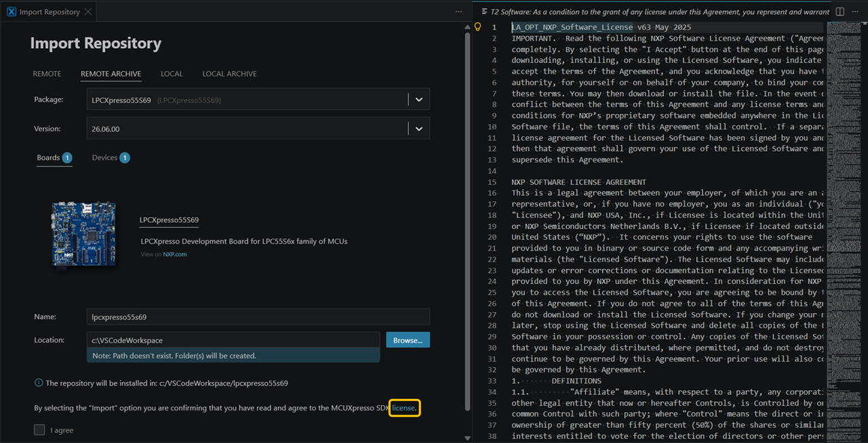The height and width of the screenshot is (443, 868).
Task: Click the LPCXpresso55S69 board name link
Action: click(169, 220)
